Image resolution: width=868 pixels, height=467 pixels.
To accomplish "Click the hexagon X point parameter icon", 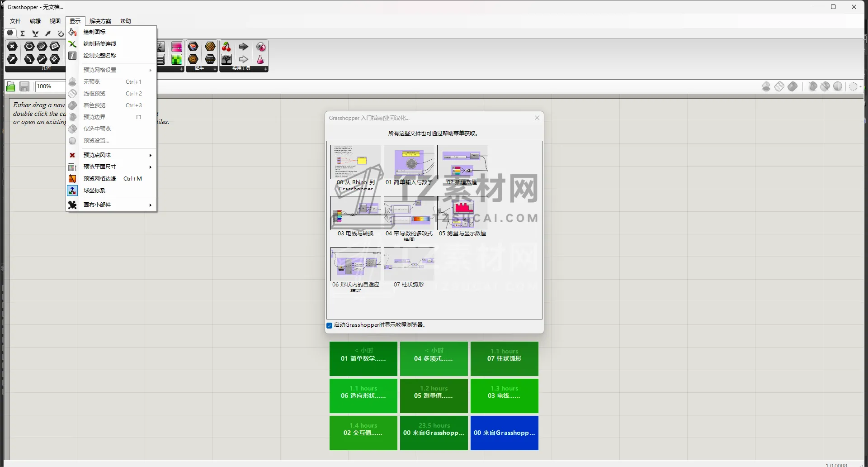I will pos(13,46).
